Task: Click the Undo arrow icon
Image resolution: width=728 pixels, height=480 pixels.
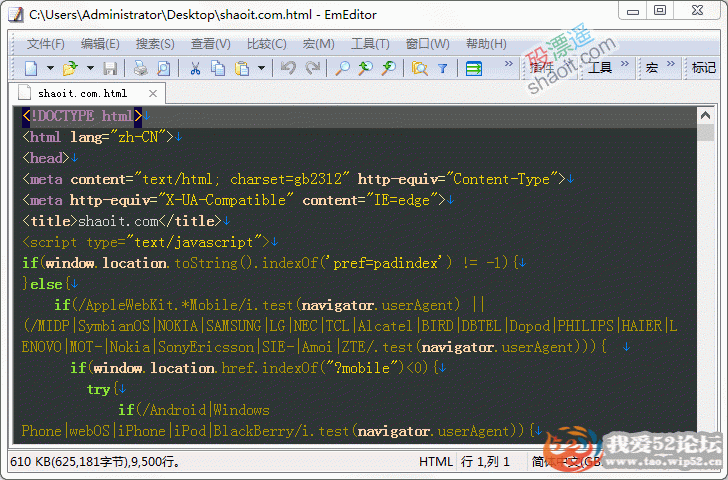Action: tap(288, 68)
